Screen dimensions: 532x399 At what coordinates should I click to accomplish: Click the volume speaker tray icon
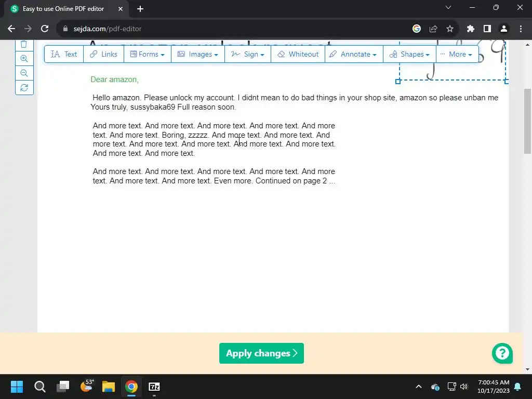tap(464, 387)
